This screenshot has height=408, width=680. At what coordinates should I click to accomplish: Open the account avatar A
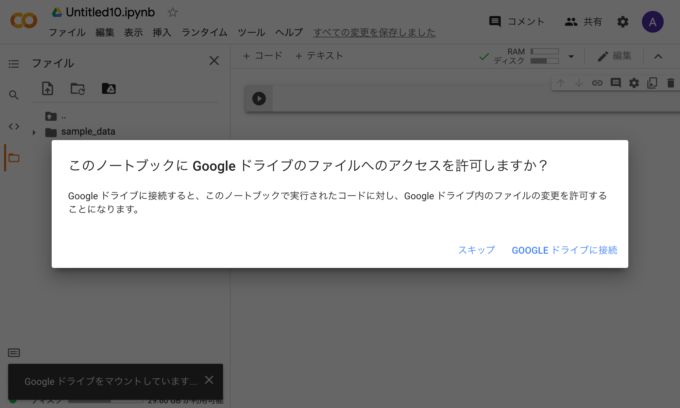coord(653,22)
